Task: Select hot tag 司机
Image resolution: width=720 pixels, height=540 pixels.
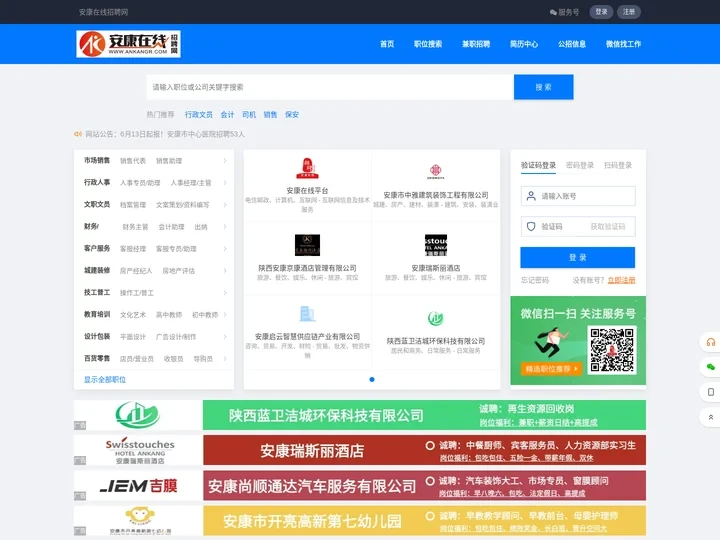Action: (248, 115)
